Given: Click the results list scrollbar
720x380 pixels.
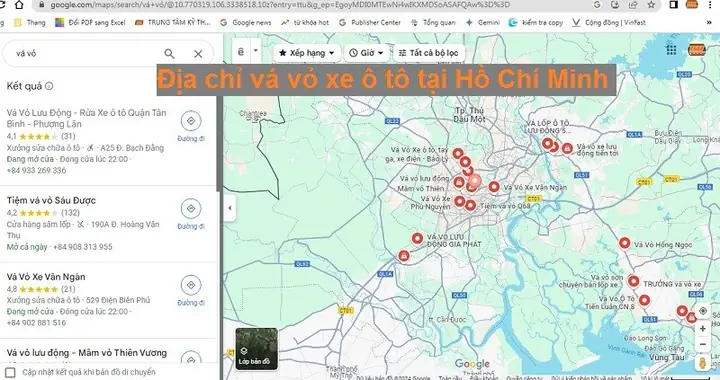Looking at the screenshot, I should [219, 144].
